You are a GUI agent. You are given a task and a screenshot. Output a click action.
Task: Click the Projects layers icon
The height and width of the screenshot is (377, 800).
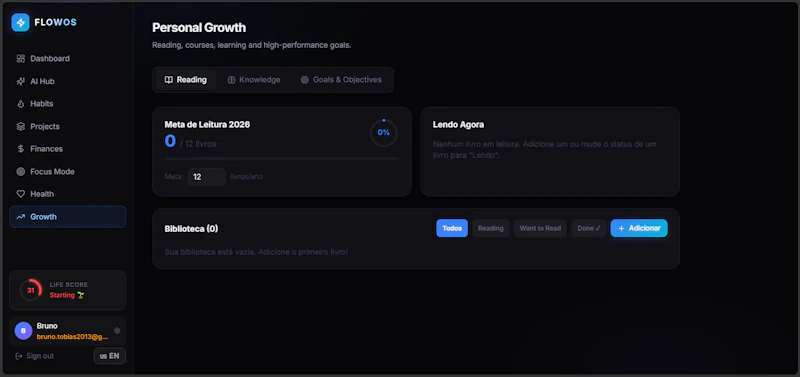click(21, 127)
